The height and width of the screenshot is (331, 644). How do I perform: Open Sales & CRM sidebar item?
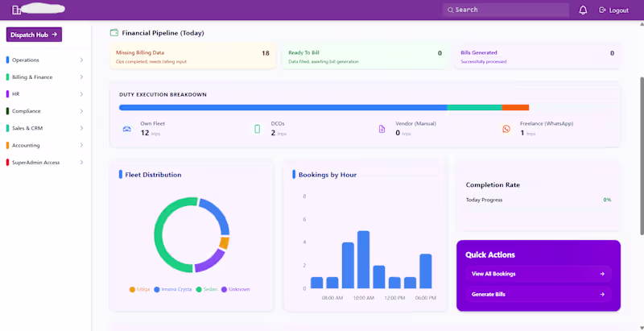click(45, 128)
